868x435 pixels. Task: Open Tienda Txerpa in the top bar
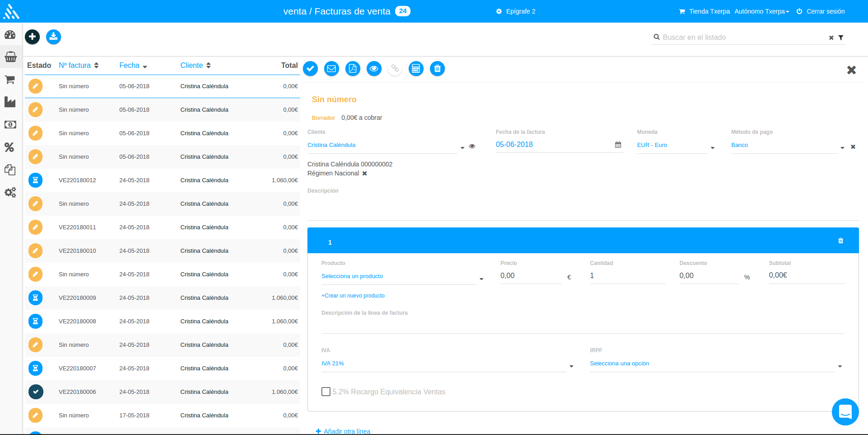[704, 11]
